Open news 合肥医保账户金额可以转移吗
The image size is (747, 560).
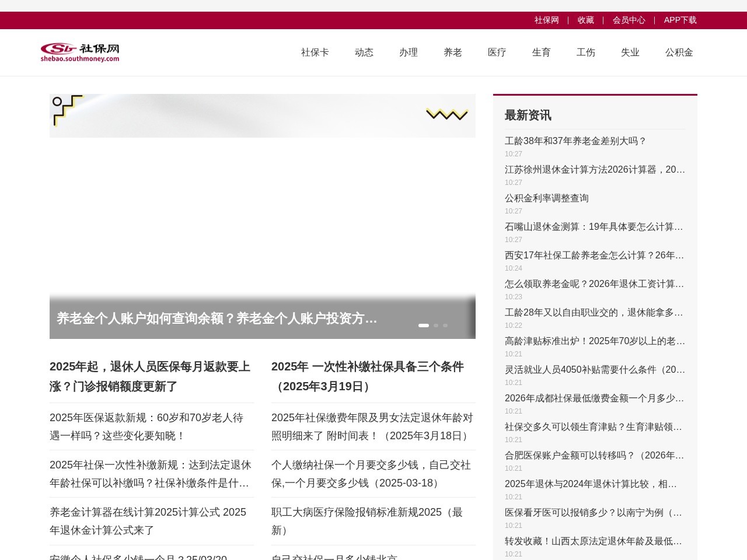tap(595, 456)
